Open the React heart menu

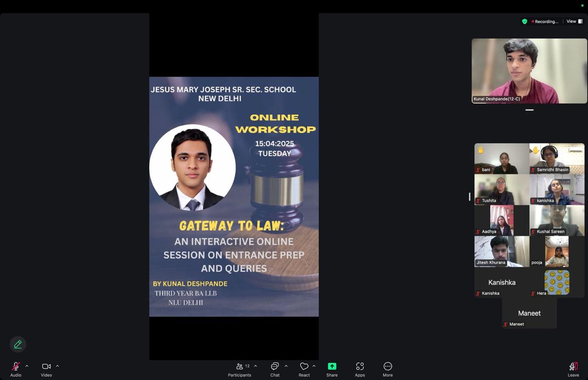[x=304, y=367]
